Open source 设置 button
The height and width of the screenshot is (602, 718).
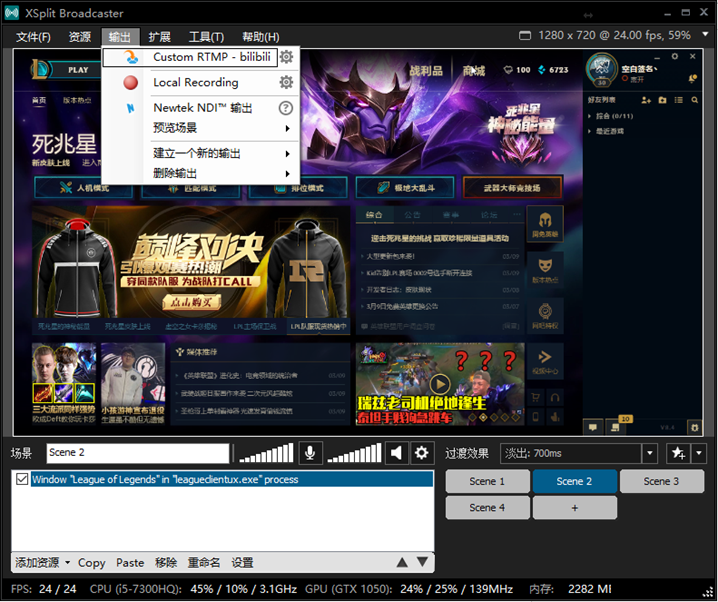[242, 563]
